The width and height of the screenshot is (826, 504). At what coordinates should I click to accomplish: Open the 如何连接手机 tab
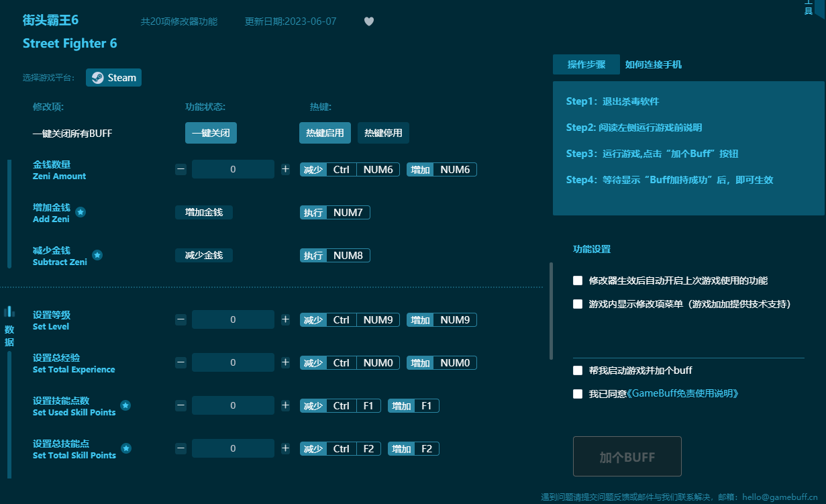click(654, 64)
